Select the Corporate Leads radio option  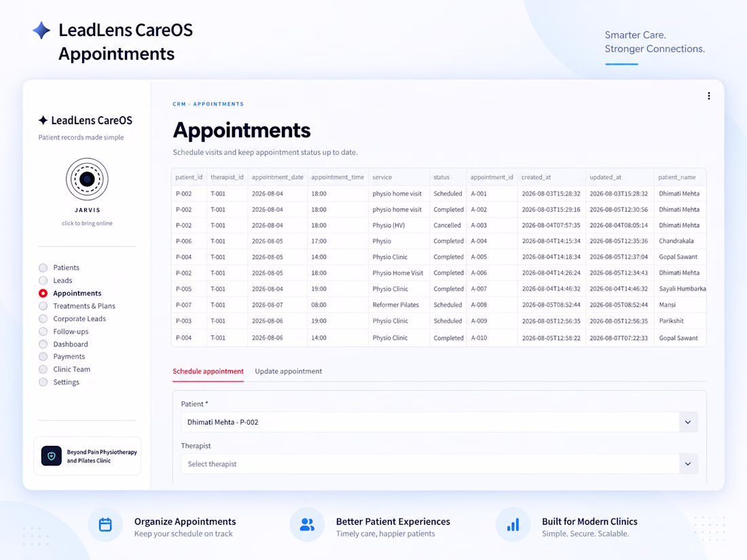(43, 318)
